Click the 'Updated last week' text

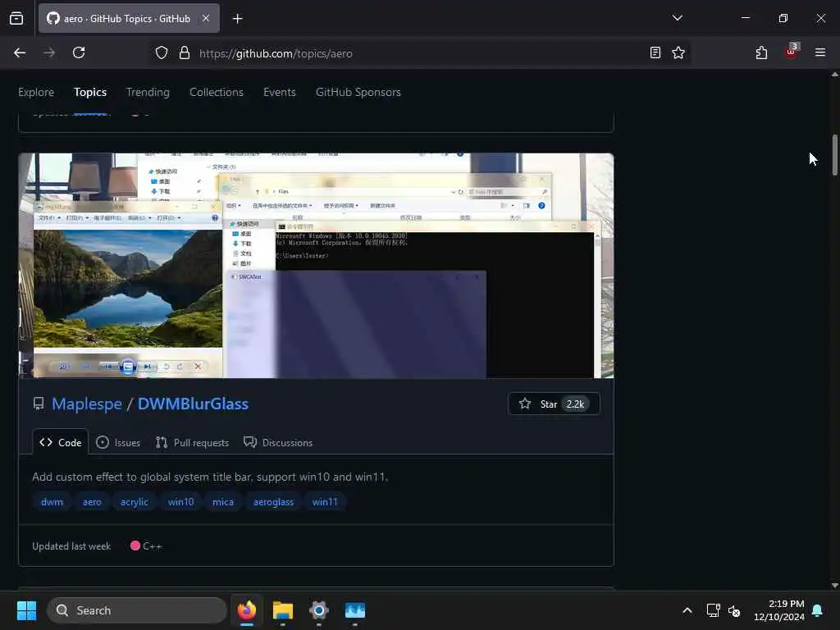pyautogui.click(x=71, y=546)
